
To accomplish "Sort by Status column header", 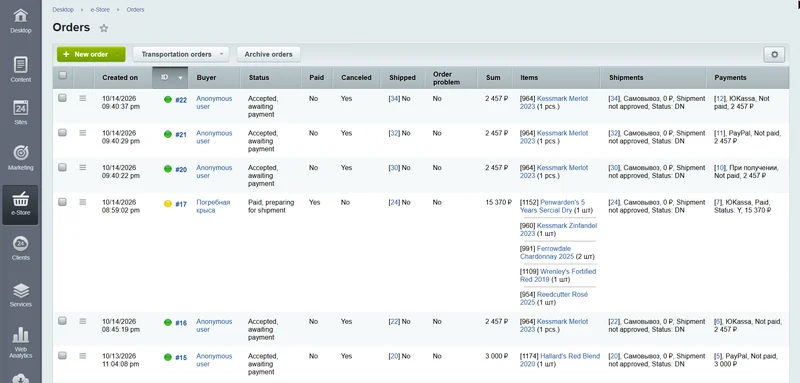I will [259, 78].
